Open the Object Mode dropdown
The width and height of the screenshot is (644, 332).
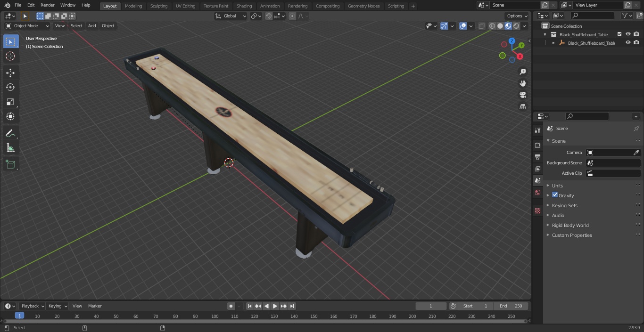coord(27,26)
